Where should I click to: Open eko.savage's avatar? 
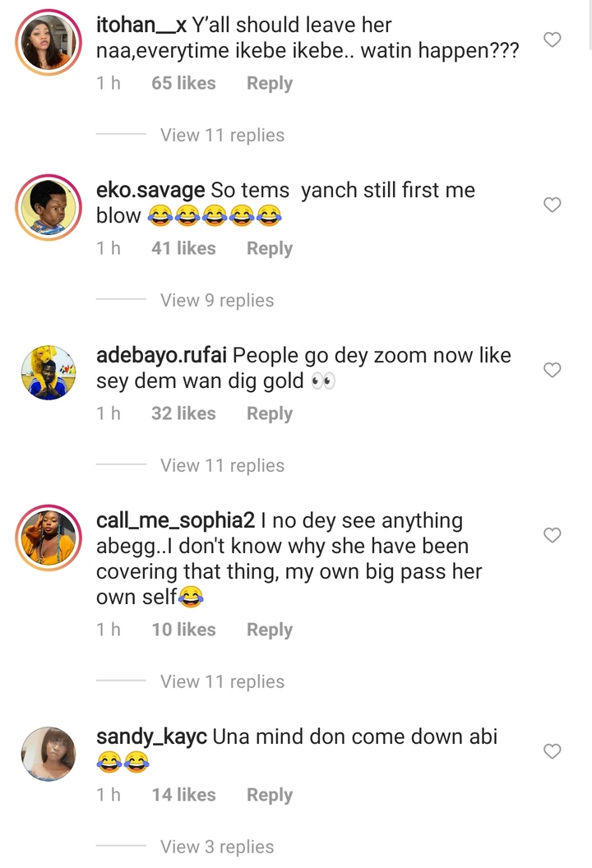(48, 205)
